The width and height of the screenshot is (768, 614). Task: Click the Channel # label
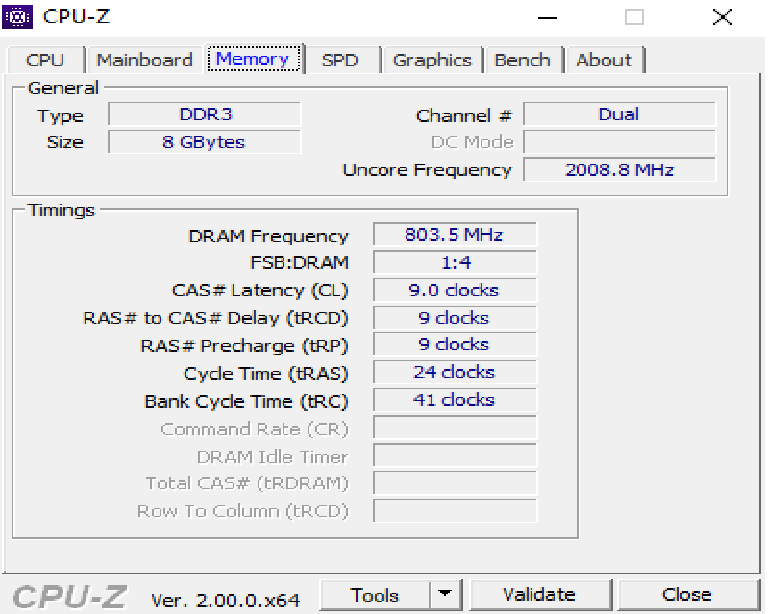click(x=464, y=116)
